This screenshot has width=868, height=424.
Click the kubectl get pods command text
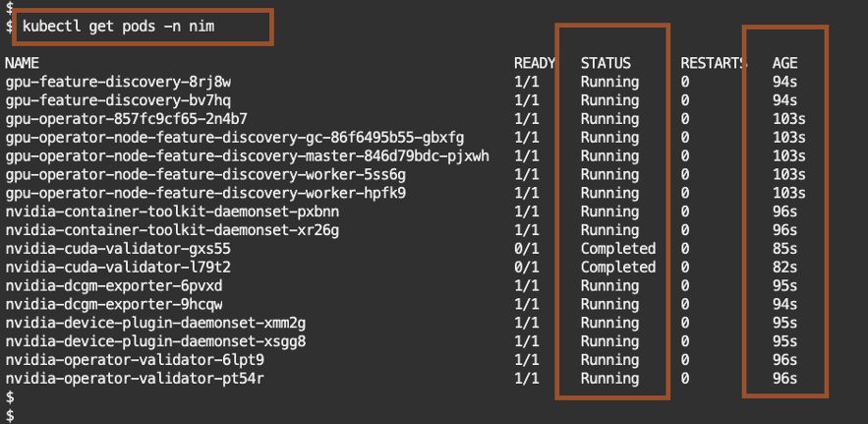click(x=116, y=26)
